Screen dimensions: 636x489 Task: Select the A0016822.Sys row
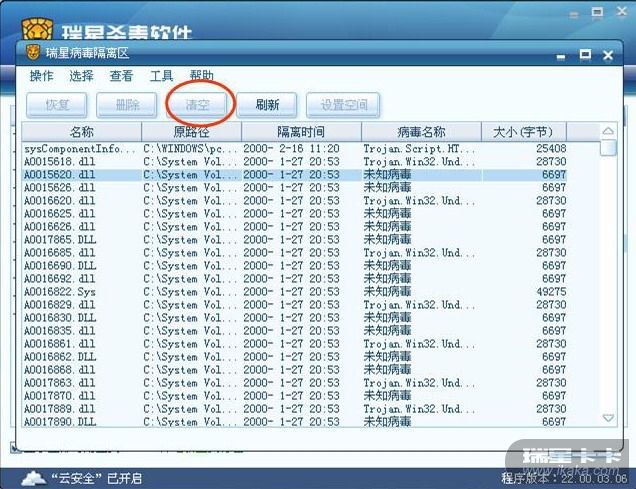(x=294, y=291)
